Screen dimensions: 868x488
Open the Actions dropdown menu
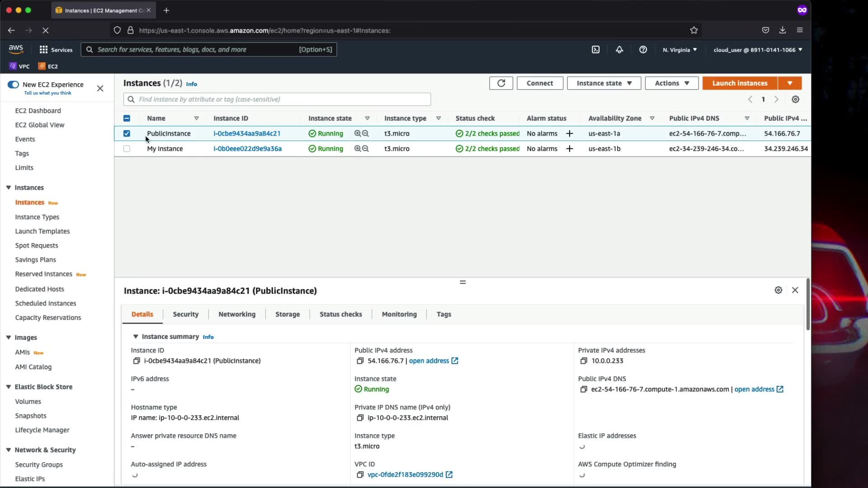[x=671, y=83]
